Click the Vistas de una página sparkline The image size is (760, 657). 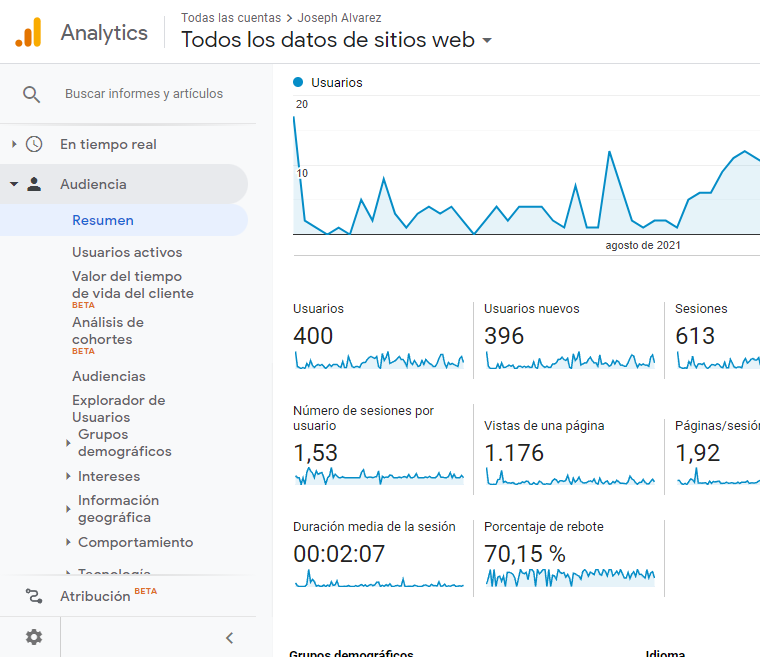[570, 477]
